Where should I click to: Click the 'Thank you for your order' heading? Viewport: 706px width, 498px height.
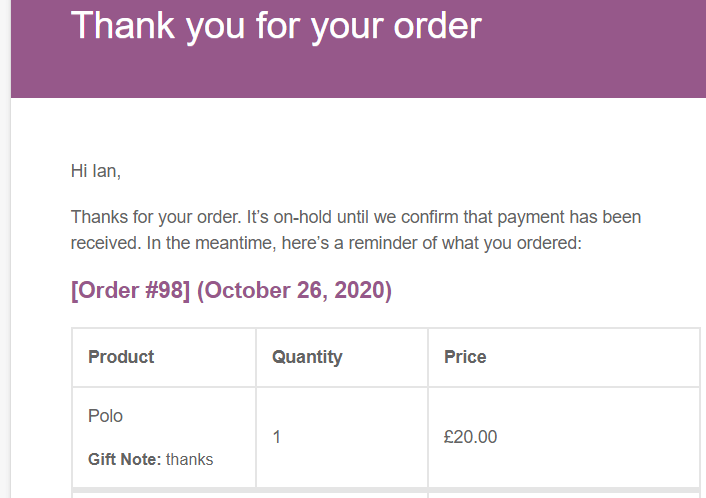pyautogui.click(x=276, y=27)
